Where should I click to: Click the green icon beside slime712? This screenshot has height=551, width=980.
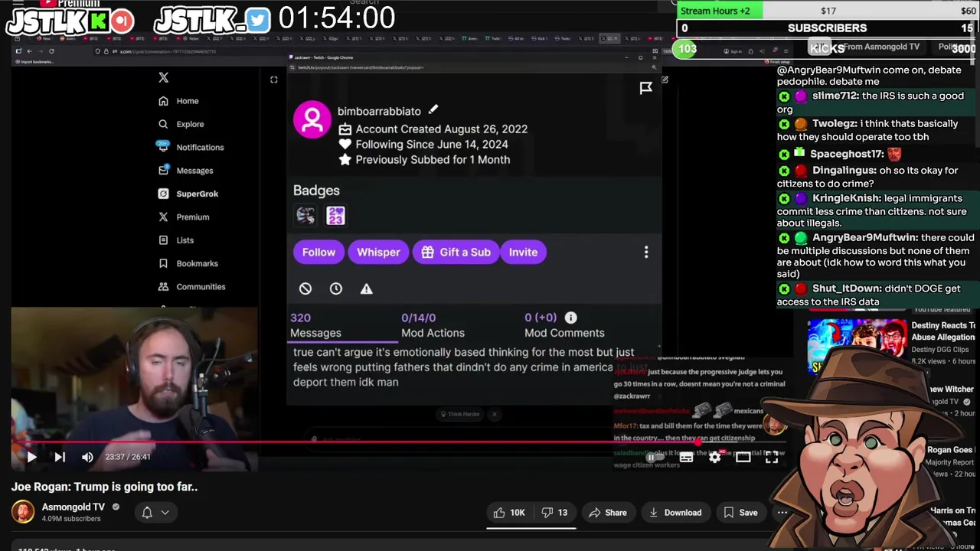pyautogui.click(x=784, y=96)
